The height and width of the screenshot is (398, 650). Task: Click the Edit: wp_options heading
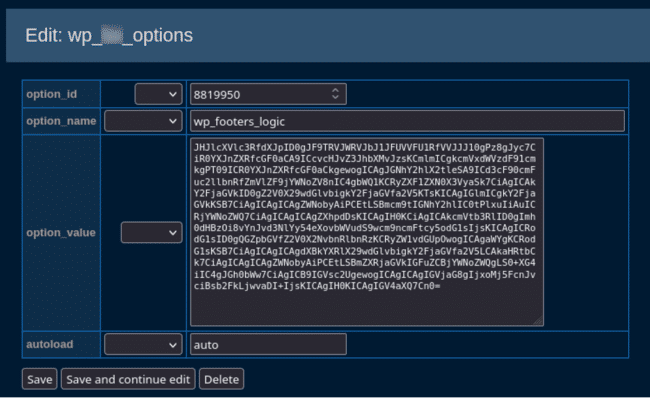click(x=109, y=35)
